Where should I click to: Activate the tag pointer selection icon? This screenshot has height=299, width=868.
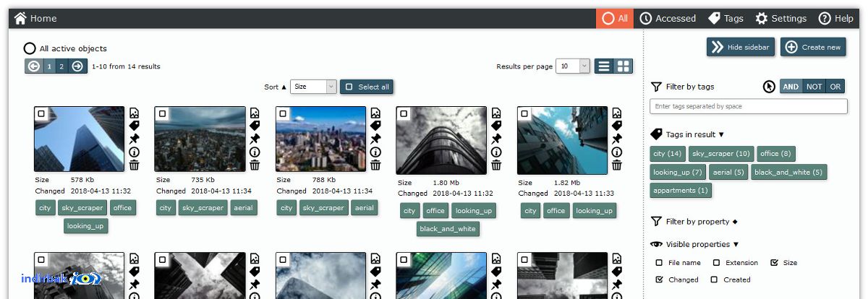pos(770,87)
